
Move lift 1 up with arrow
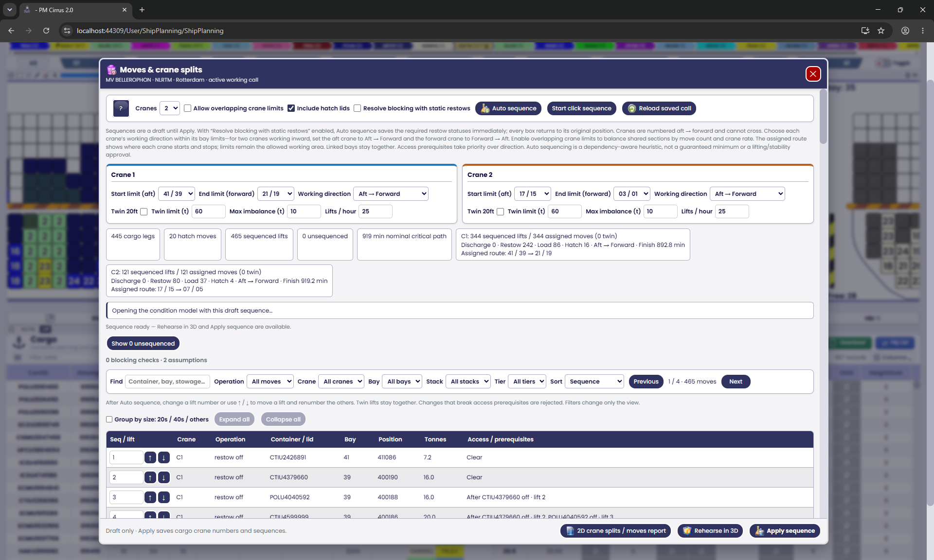(150, 457)
